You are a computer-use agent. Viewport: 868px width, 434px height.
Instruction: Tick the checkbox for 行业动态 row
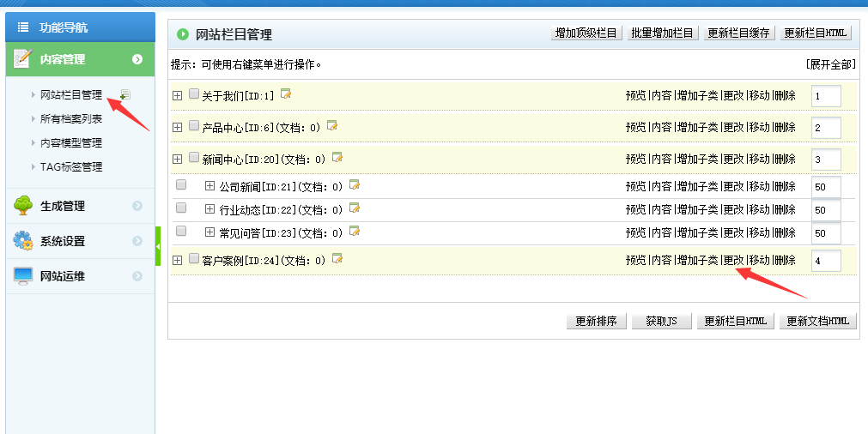[x=181, y=208]
